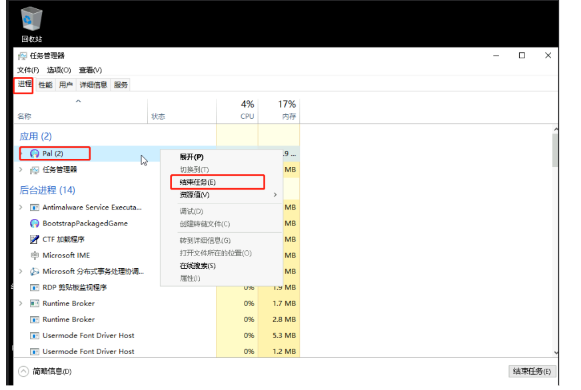581x390 pixels.
Task: Click the Microsoft IME process icon
Action: (34, 255)
